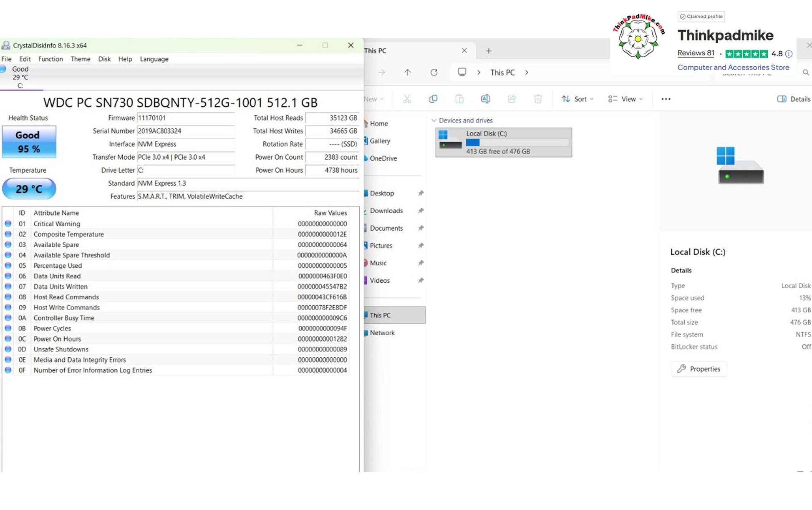
Task: Open the View dropdown
Action: 625,99
